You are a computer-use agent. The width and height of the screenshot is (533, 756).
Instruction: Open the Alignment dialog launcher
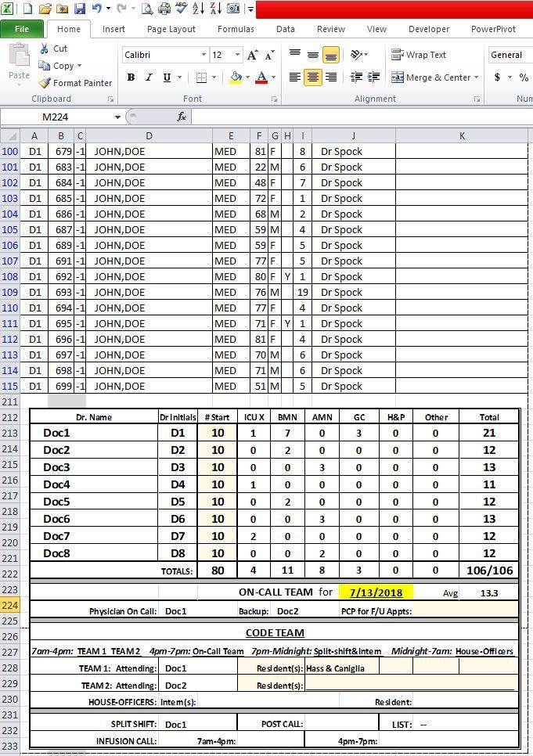tap(477, 99)
